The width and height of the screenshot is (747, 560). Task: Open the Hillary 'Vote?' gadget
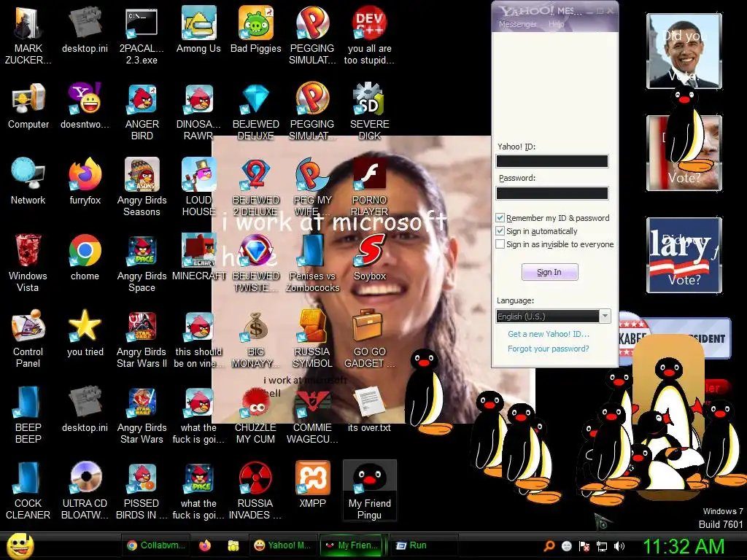684,254
